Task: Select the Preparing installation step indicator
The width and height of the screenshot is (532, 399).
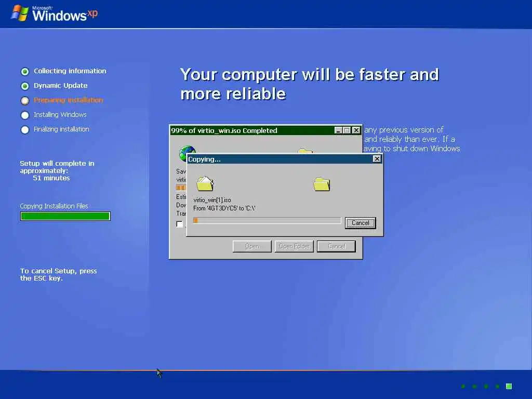Action: [25, 100]
